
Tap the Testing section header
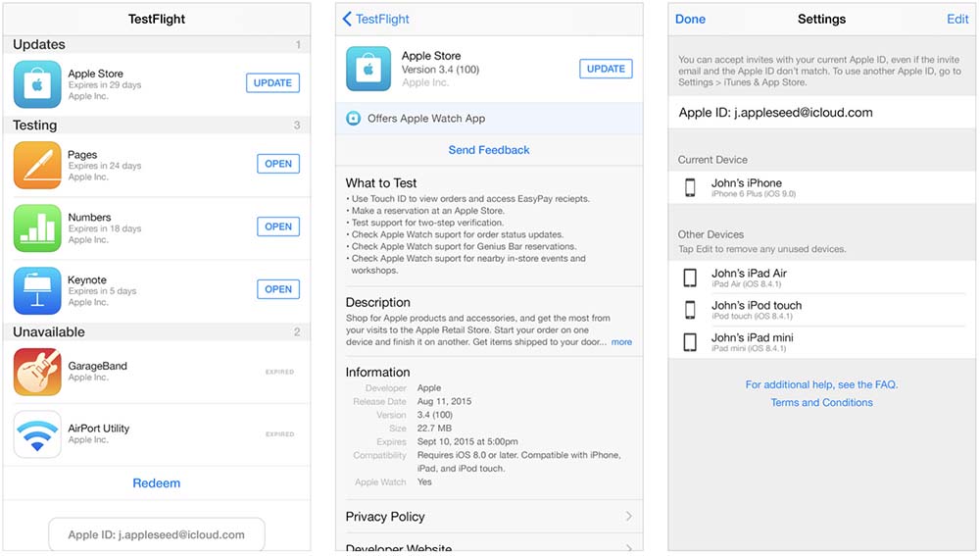click(x=156, y=126)
